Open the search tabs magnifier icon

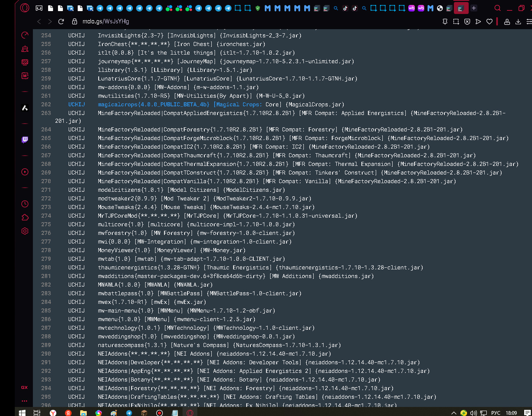(x=497, y=8)
